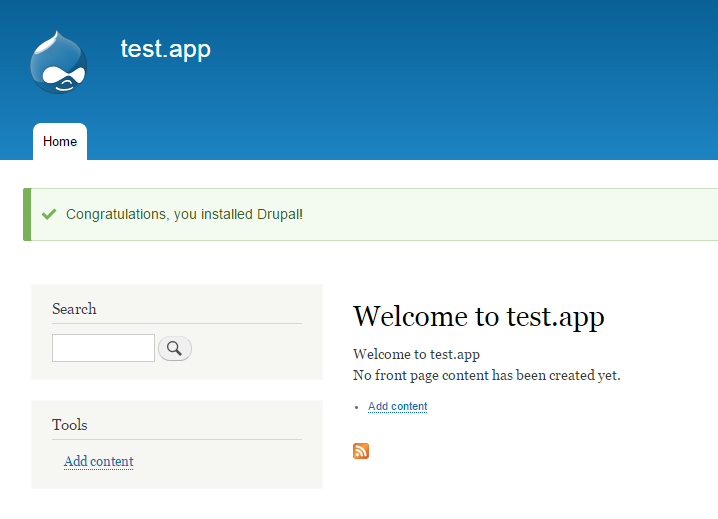Click the small Welcome to test.app paragraph
This screenshot has height=519, width=718.
[416, 354]
